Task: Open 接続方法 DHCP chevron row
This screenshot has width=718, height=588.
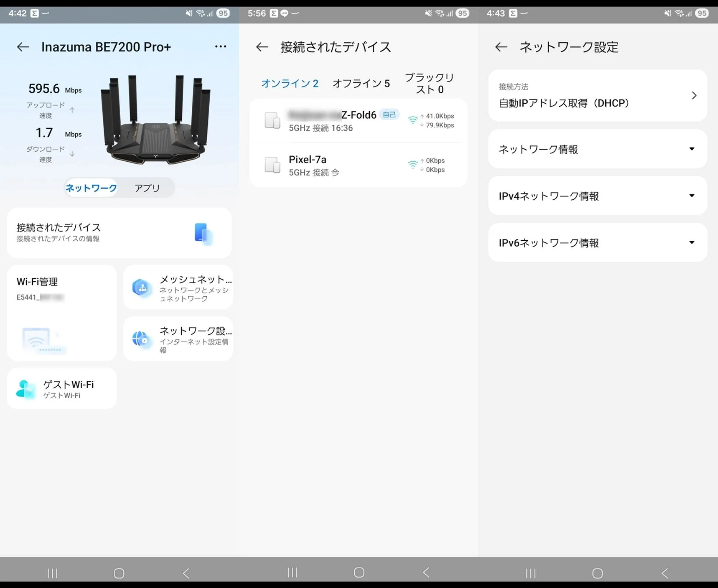Action: click(x=694, y=96)
